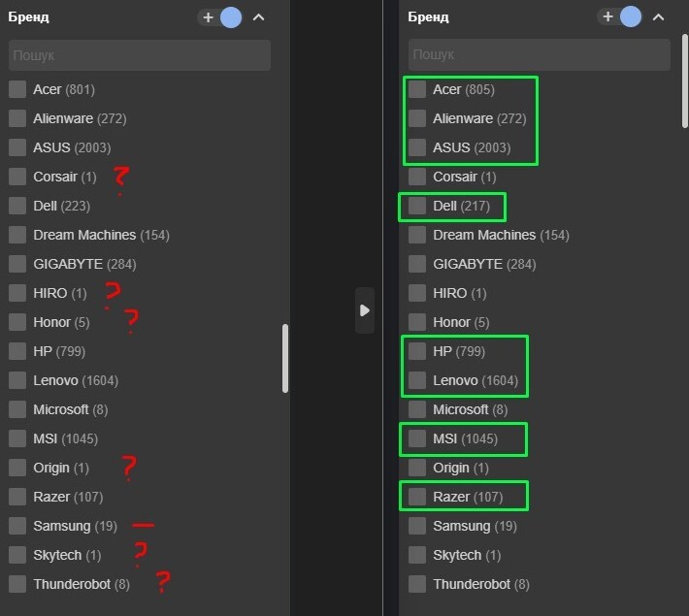The width and height of the screenshot is (689, 616).
Task: Click the play arrow between the panels
Action: [364, 310]
